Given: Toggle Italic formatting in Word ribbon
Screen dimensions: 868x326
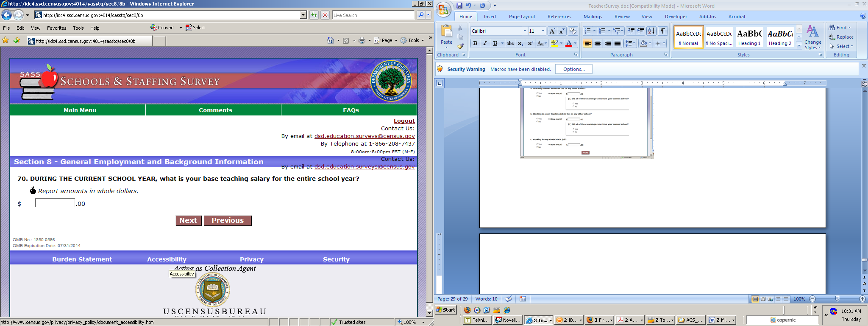Looking at the screenshot, I should (485, 43).
